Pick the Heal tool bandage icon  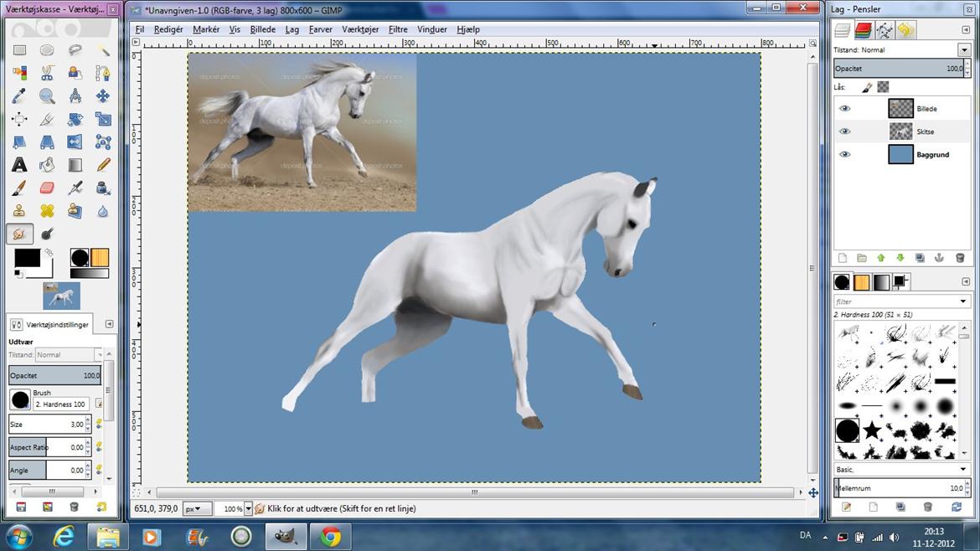click(x=47, y=211)
